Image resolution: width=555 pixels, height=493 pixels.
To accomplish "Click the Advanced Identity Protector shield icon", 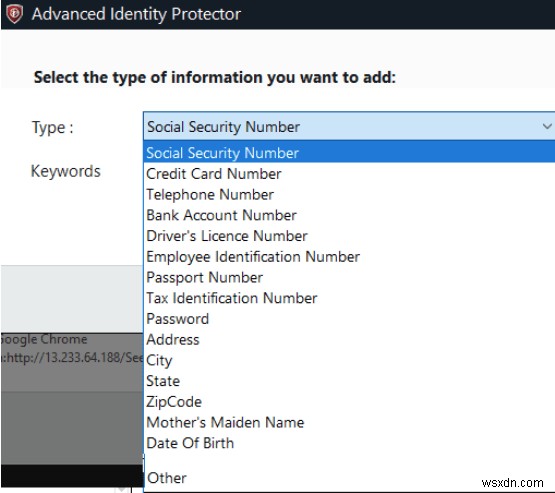I will click(15, 14).
